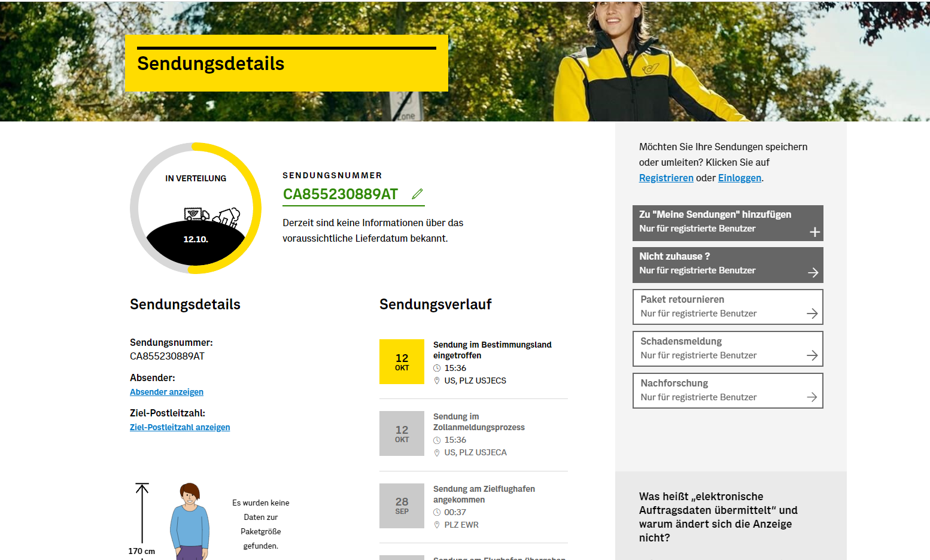930x560 pixels.
Task: Click the arrow icon on Schadensmeldung
Action: point(812,355)
